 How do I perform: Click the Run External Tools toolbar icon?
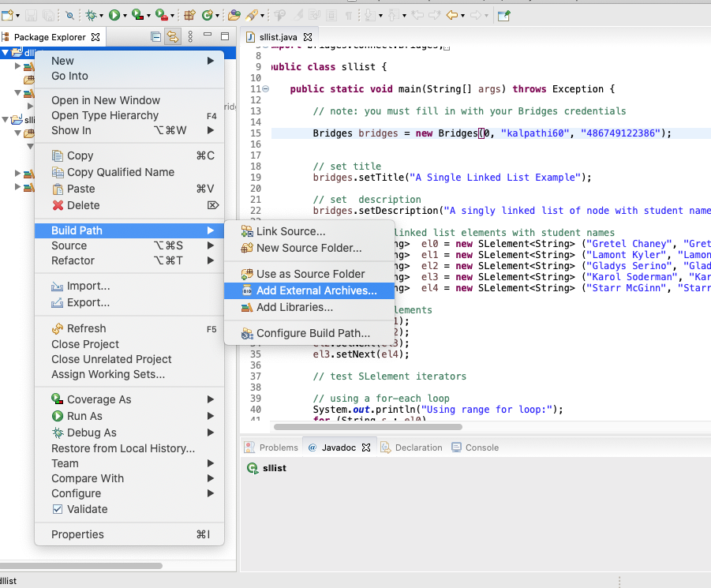pyautogui.click(x=161, y=15)
